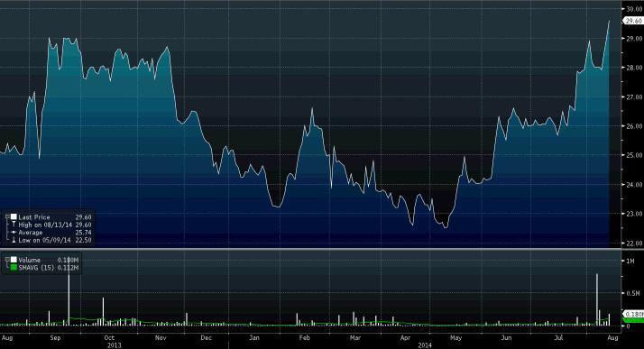Click the Feb month label on time axis
Image resolution: width=644 pixels, height=349 pixels.
[304, 337]
